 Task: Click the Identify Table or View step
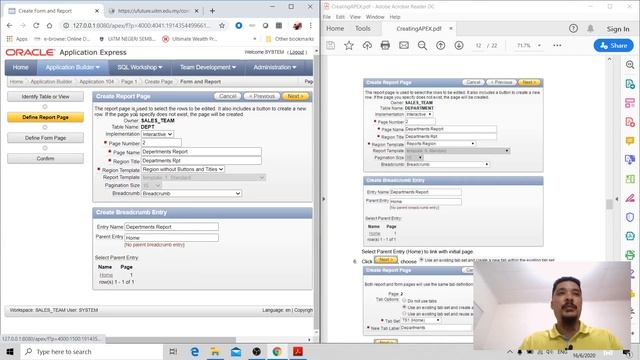(x=45, y=97)
